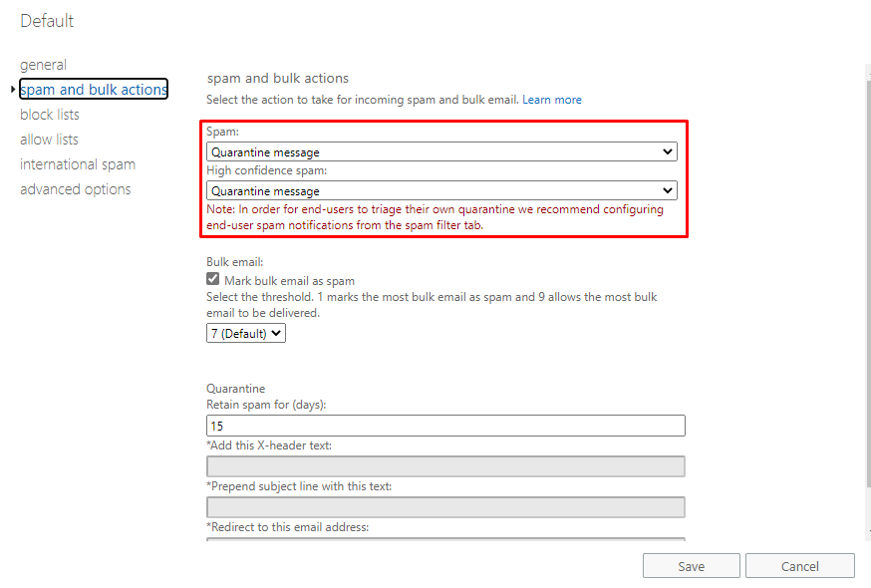Click the Redirect to this email address field

tap(445, 538)
